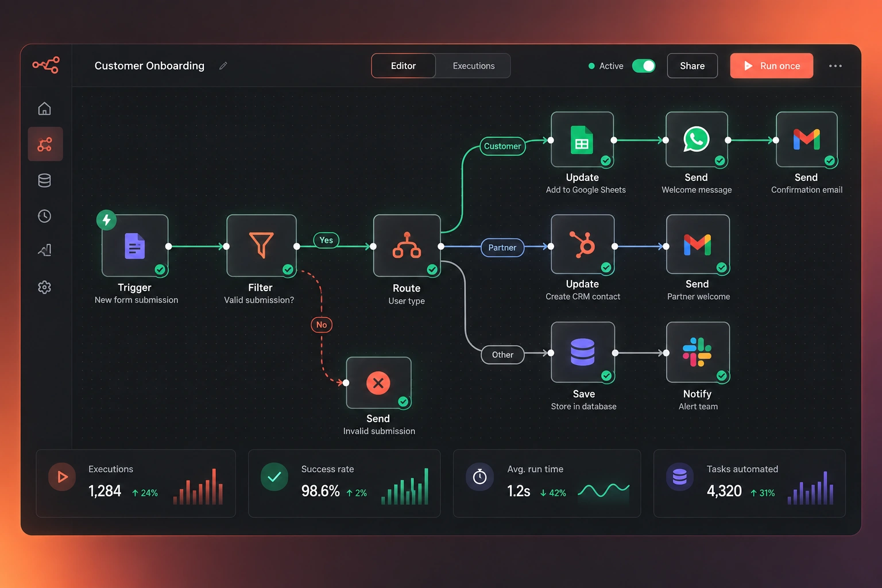Click the '1.2s' run time value
882x588 pixels.
[x=519, y=492]
